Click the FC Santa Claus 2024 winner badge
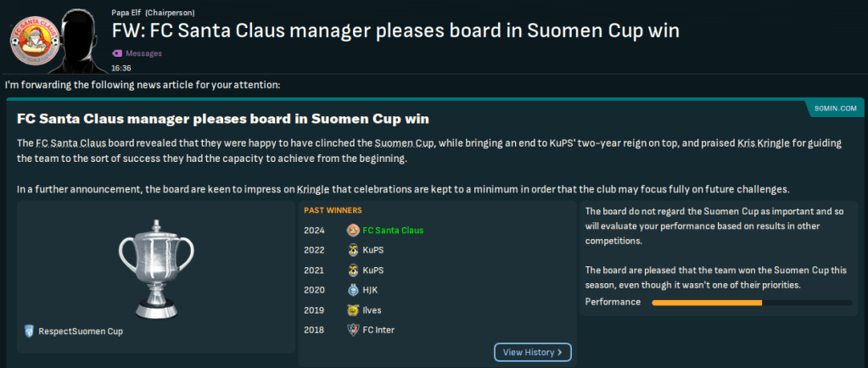The height and width of the screenshot is (368, 868). coord(353,230)
